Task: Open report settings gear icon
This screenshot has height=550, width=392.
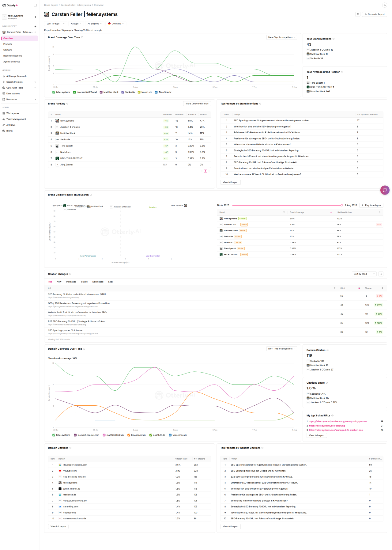Action: (x=358, y=14)
